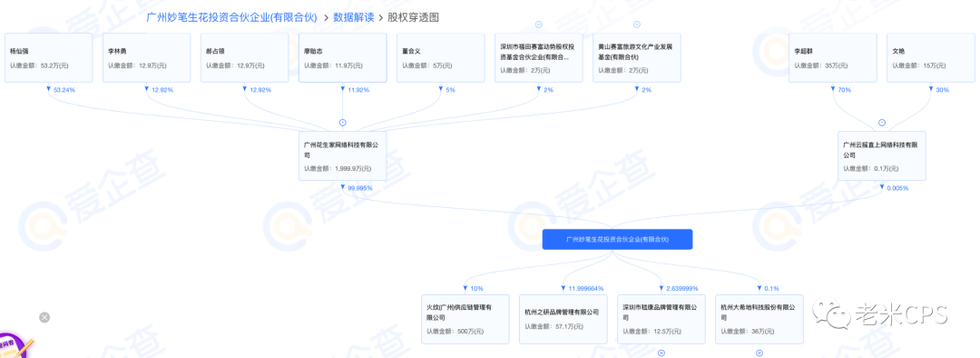
Task: Click the 认缴金额 35万(元) value
Action: (821, 65)
